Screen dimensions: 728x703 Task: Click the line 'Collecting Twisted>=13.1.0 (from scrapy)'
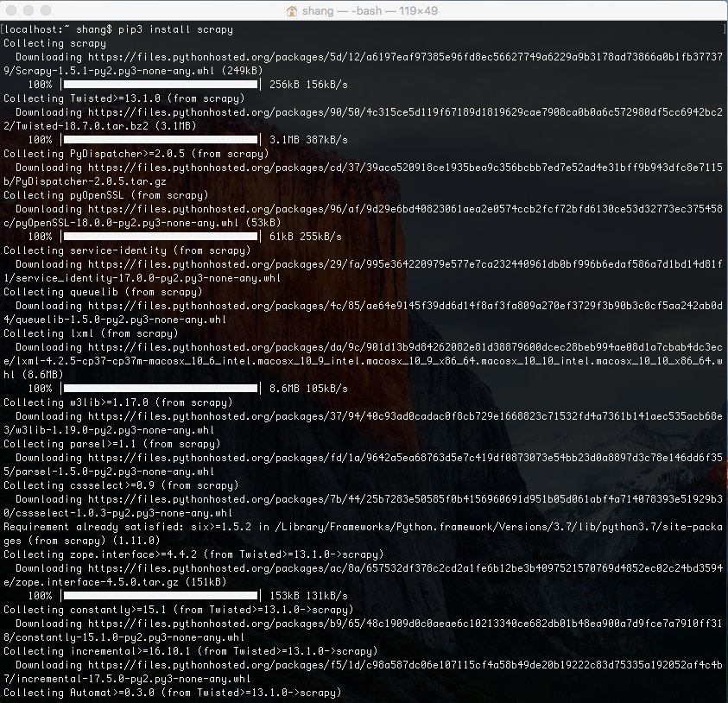124,98
